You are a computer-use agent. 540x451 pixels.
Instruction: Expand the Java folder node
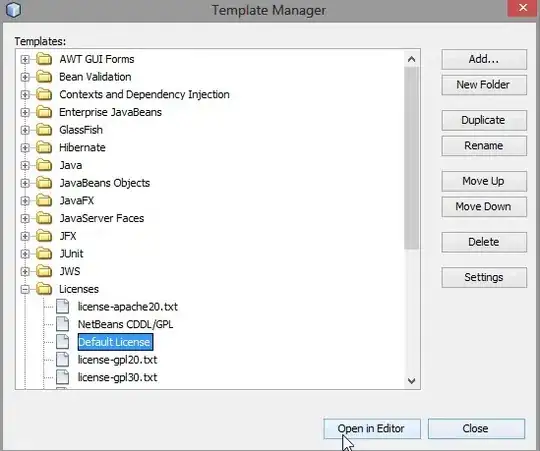25,165
